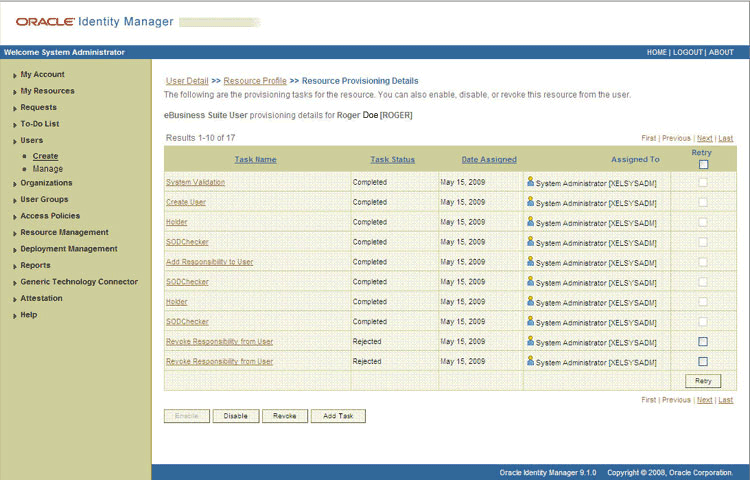Sort by Task Status column header

392,159
